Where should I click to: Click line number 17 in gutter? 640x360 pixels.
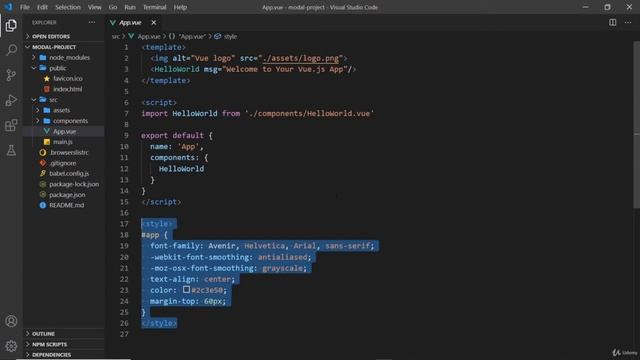(x=124, y=224)
